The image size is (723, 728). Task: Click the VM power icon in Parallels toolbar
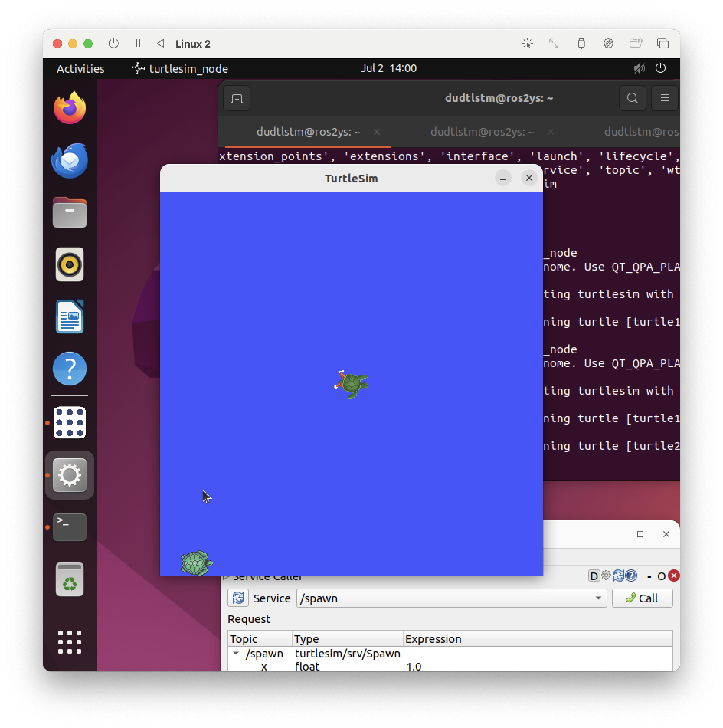(x=113, y=43)
